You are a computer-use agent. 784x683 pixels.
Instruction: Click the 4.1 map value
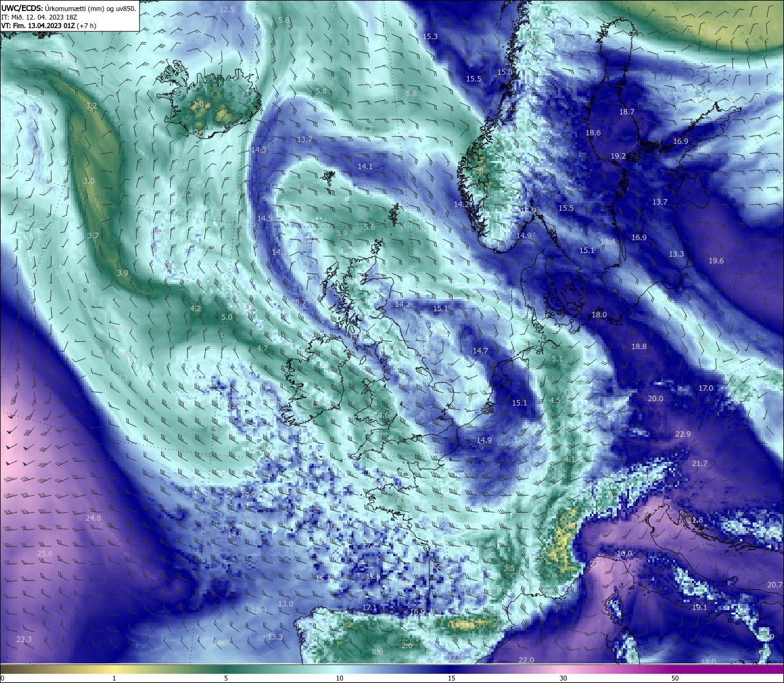click(570, 459)
